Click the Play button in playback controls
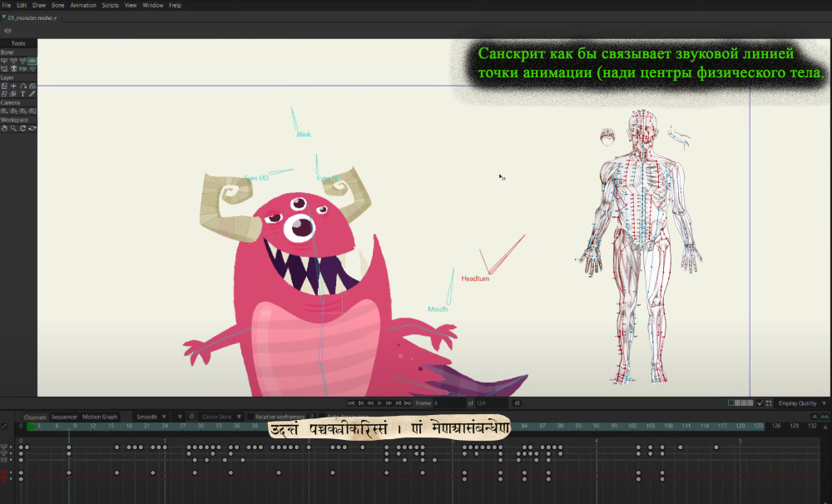Image resolution: width=832 pixels, height=504 pixels. click(379, 403)
